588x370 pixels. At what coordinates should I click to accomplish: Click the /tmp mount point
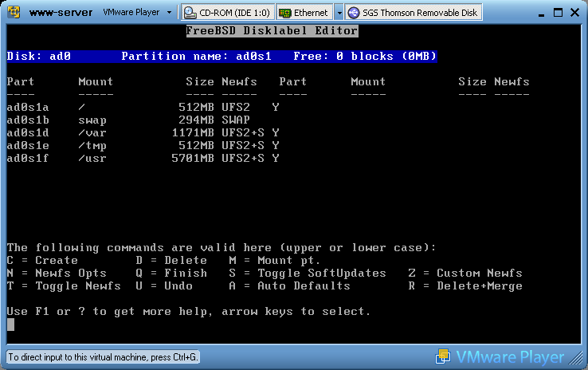point(92,146)
